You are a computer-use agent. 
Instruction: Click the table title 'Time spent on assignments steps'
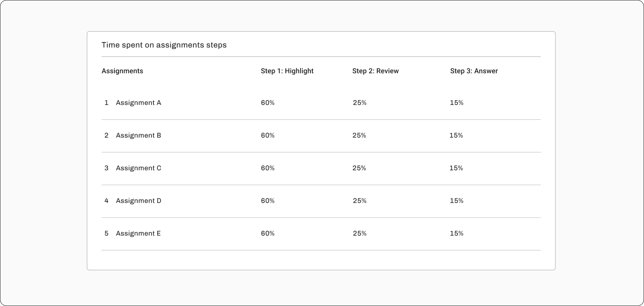[164, 45]
